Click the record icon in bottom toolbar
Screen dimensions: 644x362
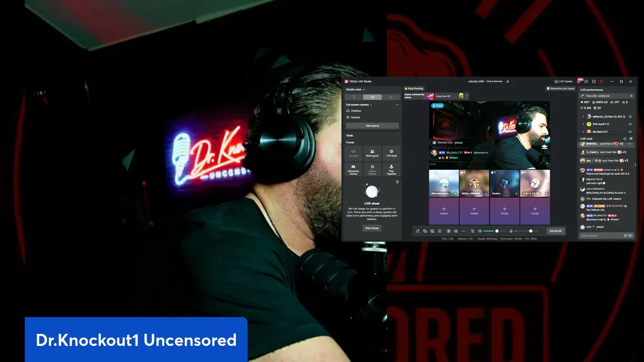point(449,231)
